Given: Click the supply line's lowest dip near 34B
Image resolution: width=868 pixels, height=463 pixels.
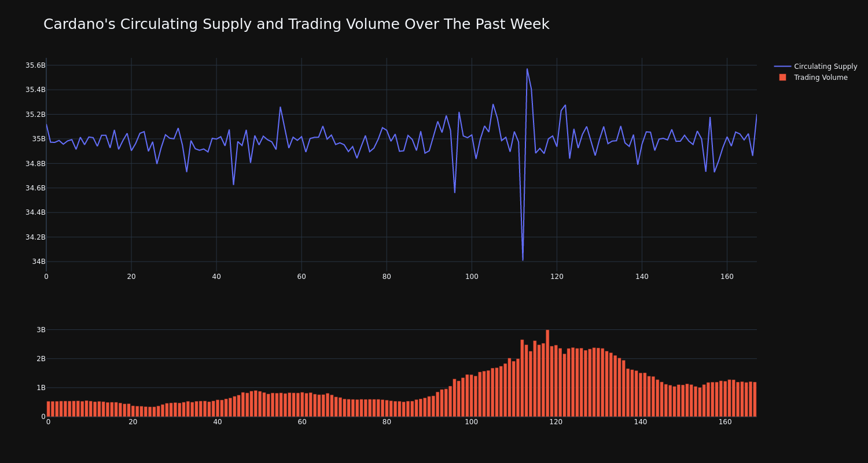Looking at the screenshot, I should (x=523, y=260).
